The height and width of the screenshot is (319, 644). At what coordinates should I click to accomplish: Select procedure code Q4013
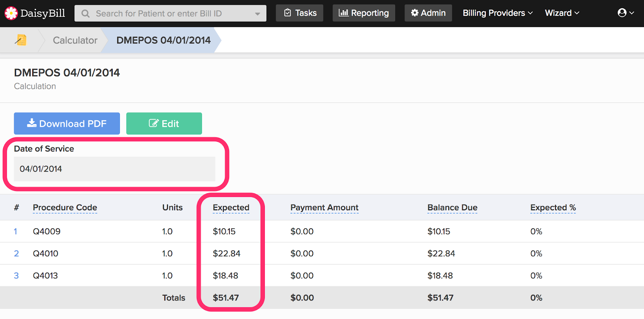[45, 275]
